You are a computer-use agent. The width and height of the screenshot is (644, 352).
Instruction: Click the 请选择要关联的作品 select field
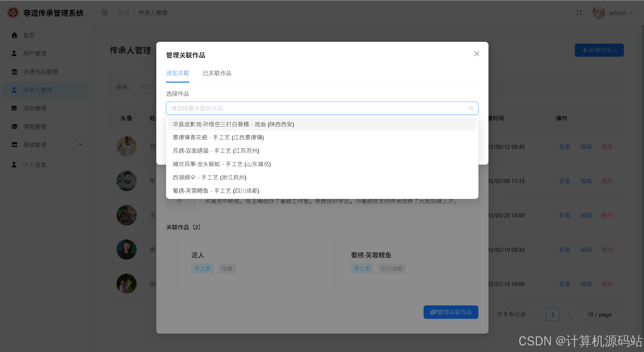coord(317,108)
